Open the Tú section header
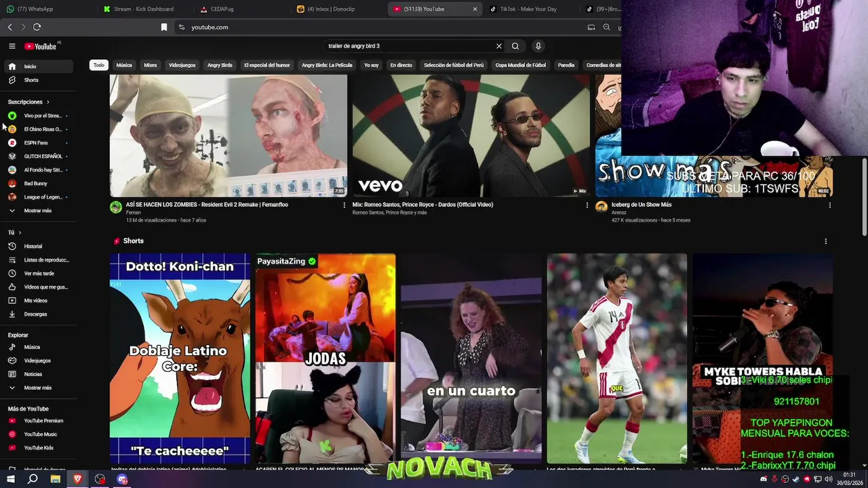Viewport: 868px width, 488px height. 14,232
